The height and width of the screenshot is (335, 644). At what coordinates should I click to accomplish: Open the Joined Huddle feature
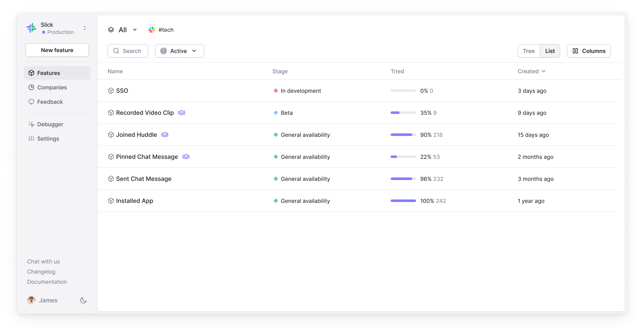[136, 135]
